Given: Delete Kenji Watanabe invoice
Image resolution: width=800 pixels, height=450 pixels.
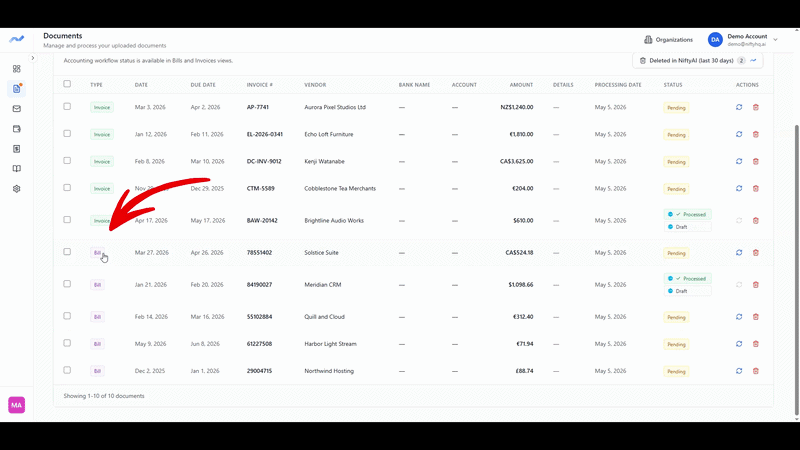Looking at the screenshot, I should pos(756,161).
